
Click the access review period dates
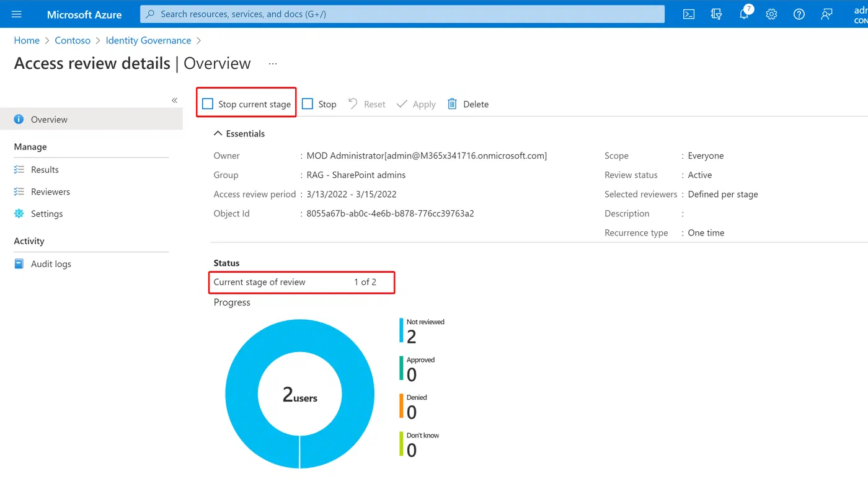tap(352, 194)
